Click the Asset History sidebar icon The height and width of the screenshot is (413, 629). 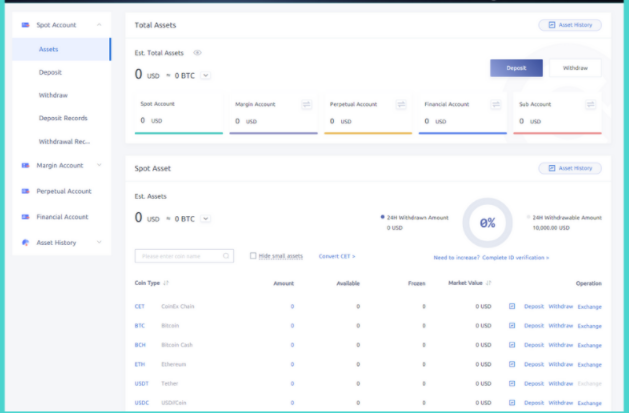point(26,242)
